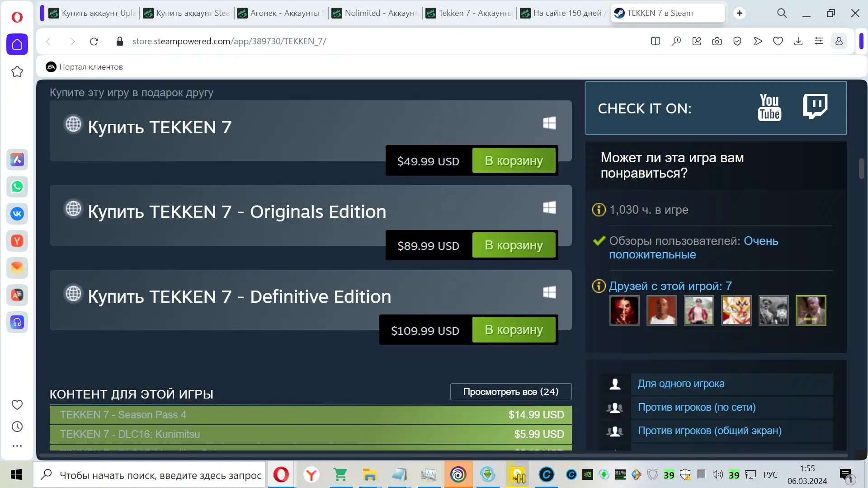Open the downloads icon
The image size is (868, 488).
[798, 42]
